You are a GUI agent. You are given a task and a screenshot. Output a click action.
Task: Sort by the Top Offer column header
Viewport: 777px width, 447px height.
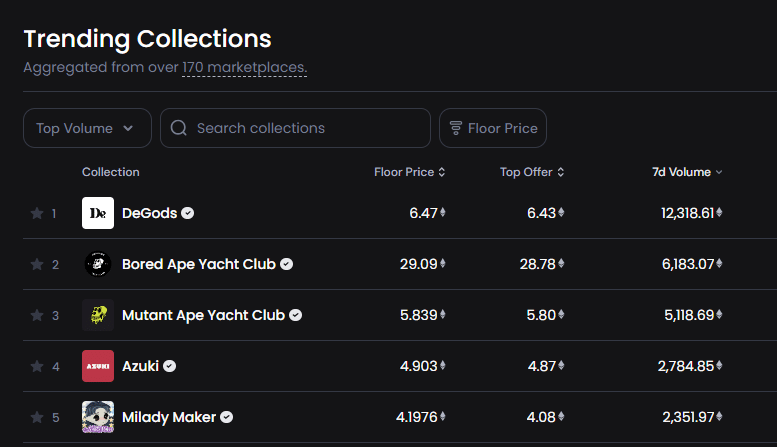(x=532, y=172)
